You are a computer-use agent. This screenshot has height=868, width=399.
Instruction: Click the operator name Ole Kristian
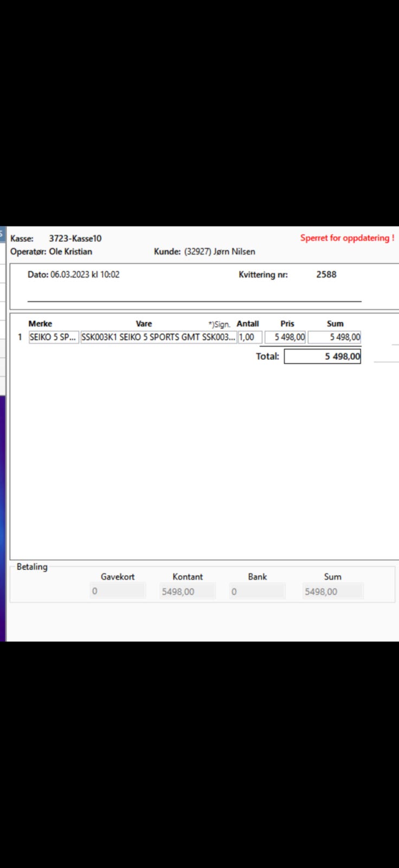click(x=70, y=252)
